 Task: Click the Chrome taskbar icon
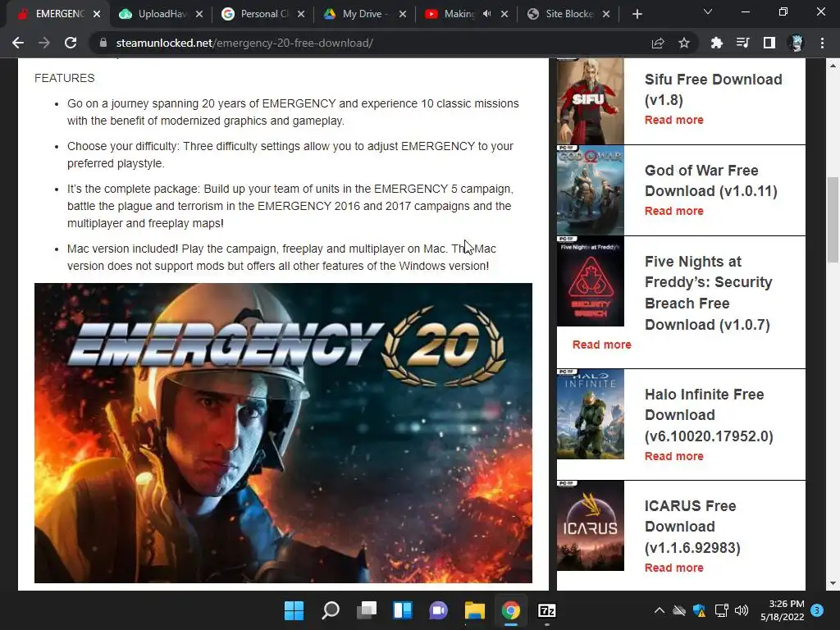pos(510,610)
